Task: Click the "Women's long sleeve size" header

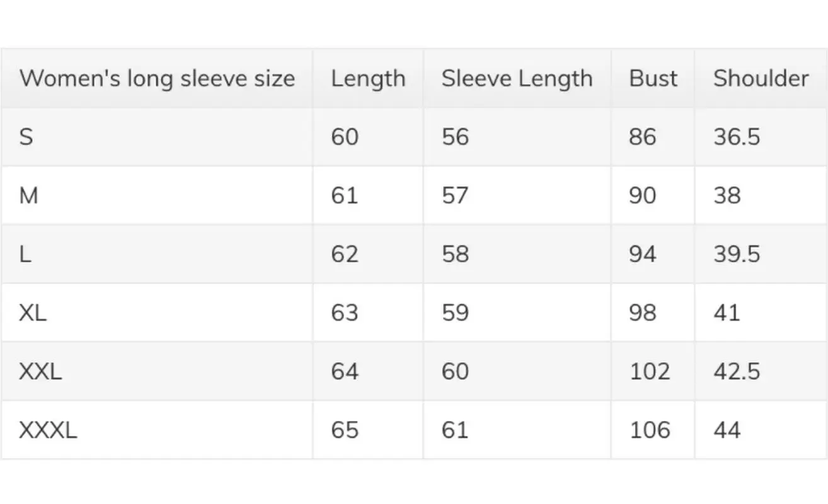Action: tap(157, 79)
